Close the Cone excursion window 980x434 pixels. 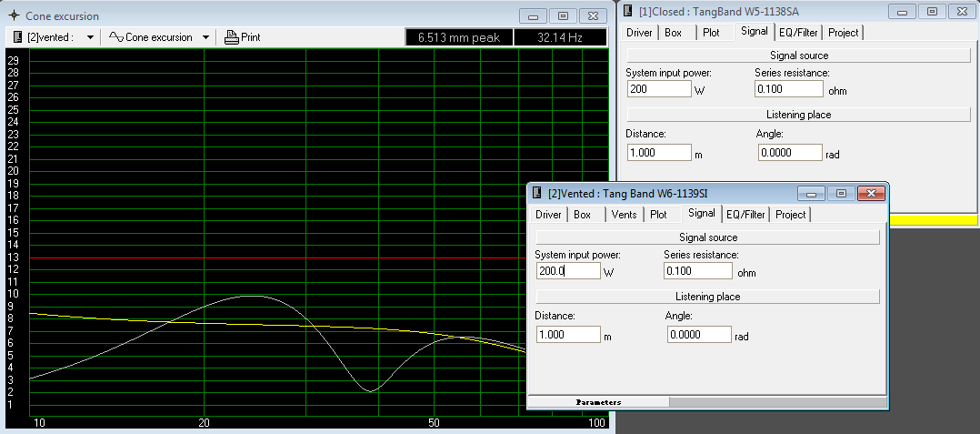coord(592,16)
